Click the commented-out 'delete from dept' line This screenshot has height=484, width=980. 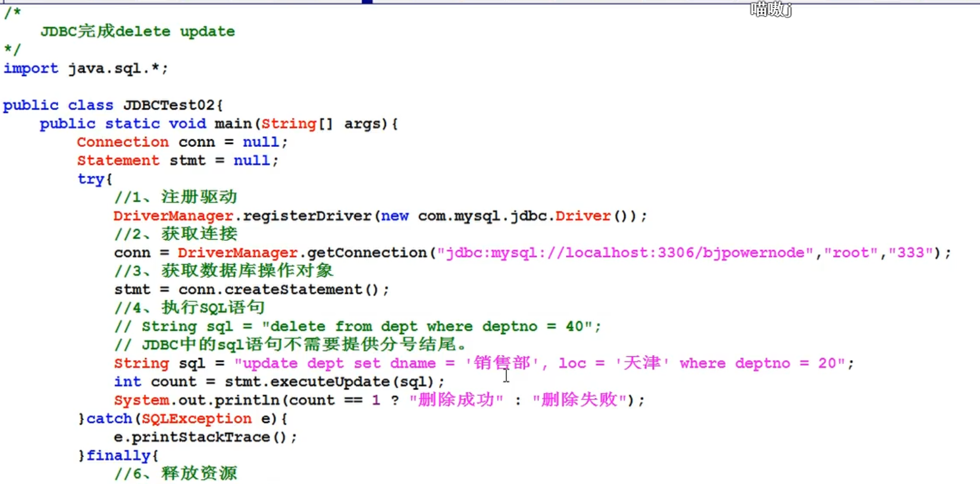pos(358,326)
